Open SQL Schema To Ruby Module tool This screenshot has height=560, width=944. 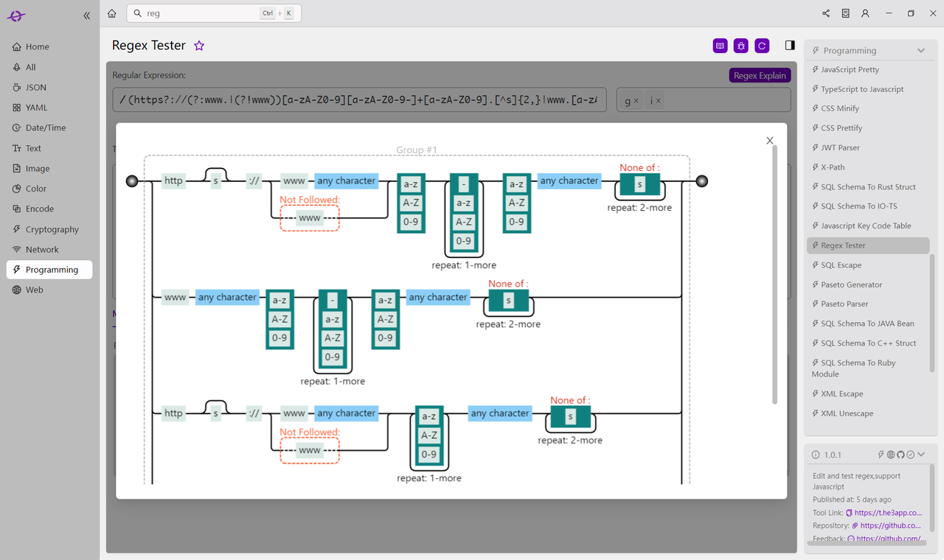tap(868, 368)
